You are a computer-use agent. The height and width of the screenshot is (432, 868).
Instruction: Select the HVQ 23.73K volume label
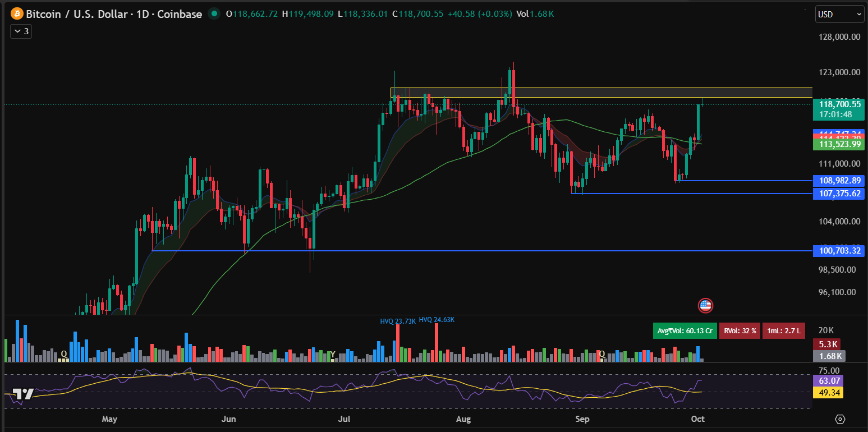coord(397,321)
